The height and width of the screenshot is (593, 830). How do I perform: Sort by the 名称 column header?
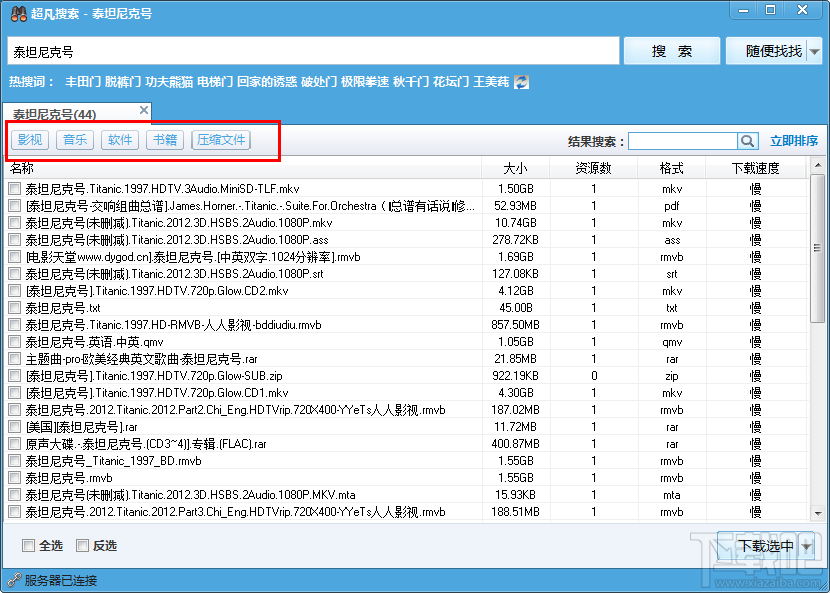pos(243,168)
